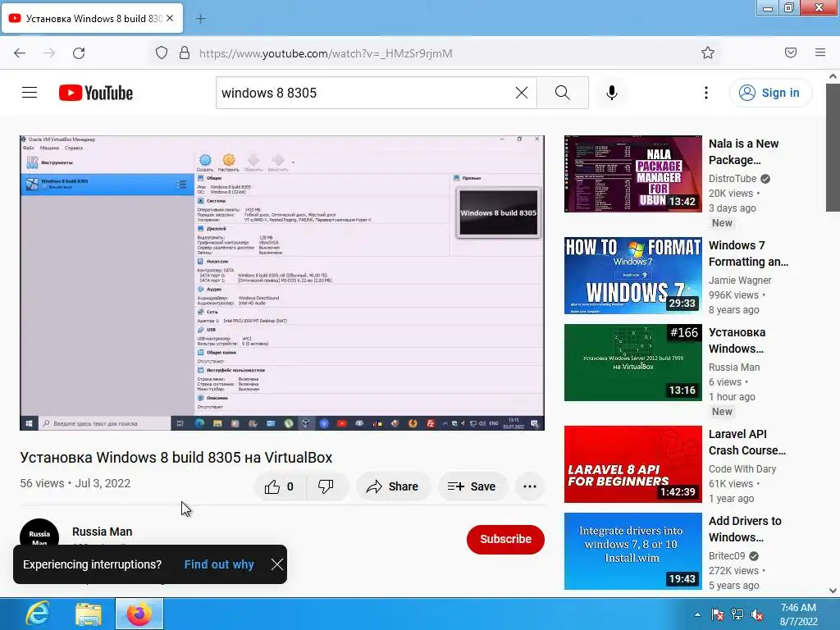Open the Nala package manager thumbnail
This screenshot has height=630, width=840.
coord(633,174)
